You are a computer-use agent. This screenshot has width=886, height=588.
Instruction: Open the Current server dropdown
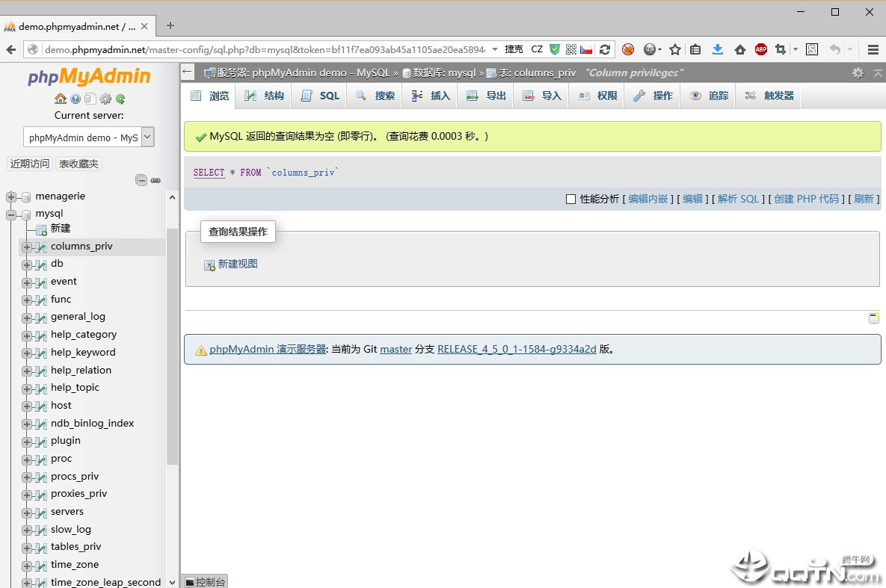88,137
